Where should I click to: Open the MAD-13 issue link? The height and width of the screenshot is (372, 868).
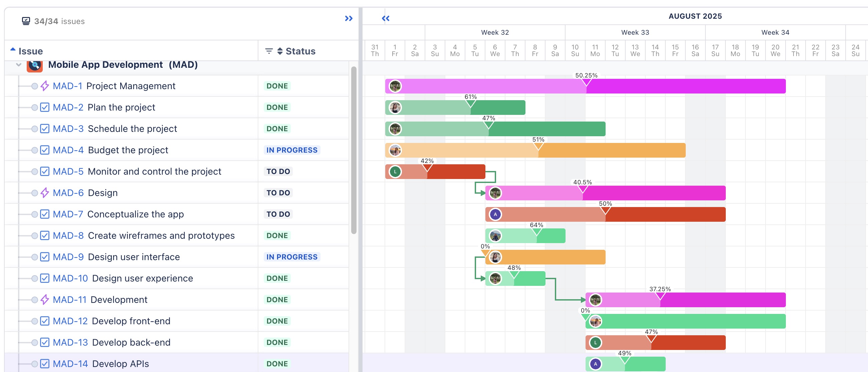coord(70,342)
